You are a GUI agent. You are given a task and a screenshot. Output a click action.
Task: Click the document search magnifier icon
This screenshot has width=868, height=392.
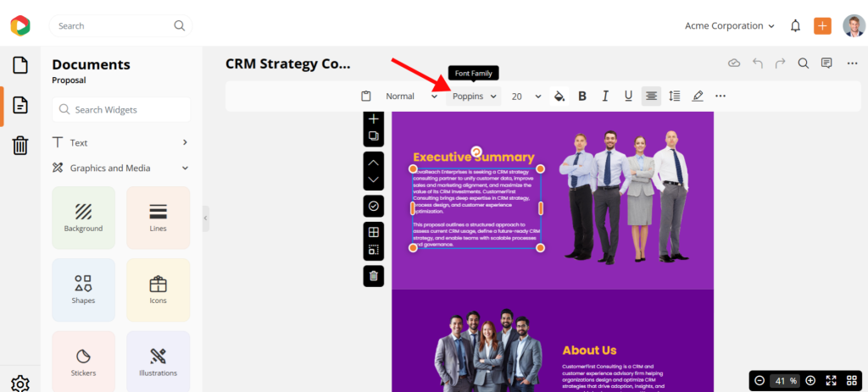[804, 63]
